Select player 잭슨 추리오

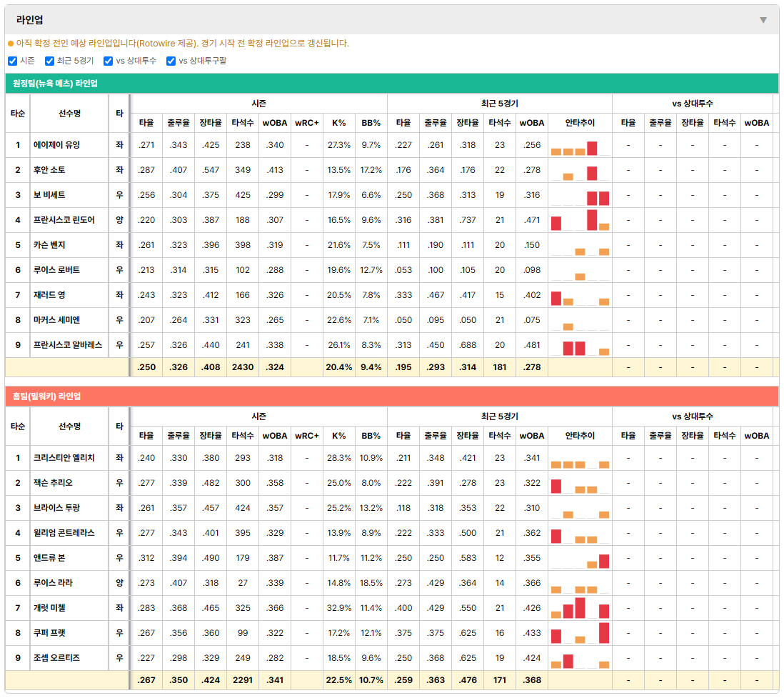tap(53, 483)
